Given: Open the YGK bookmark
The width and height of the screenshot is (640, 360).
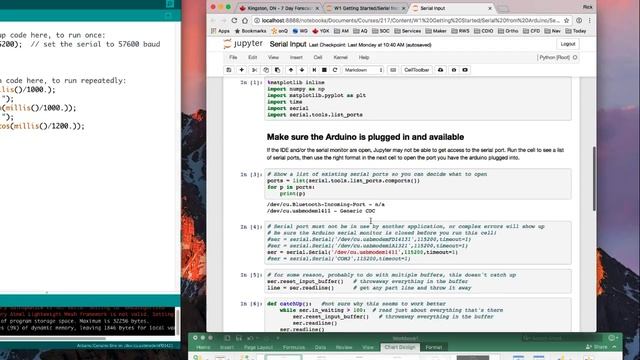Looking at the screenshot, I should [321, 31].
